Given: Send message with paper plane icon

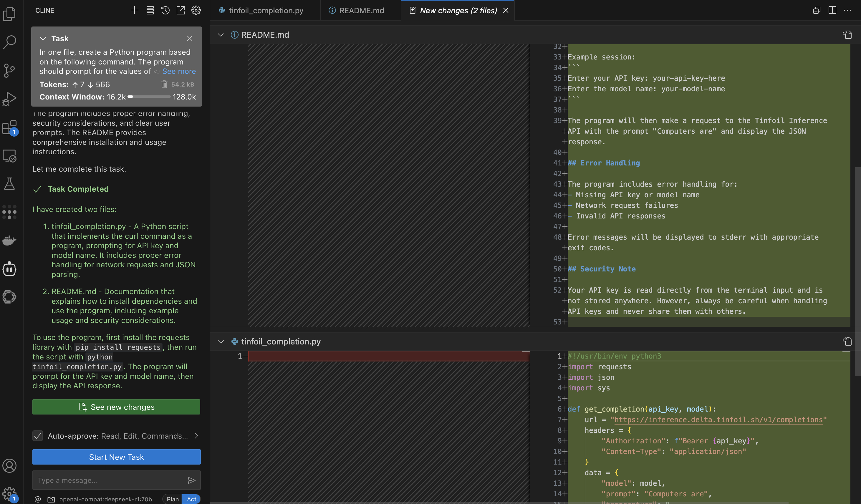Looking at the screenshot, I should 191,480.
